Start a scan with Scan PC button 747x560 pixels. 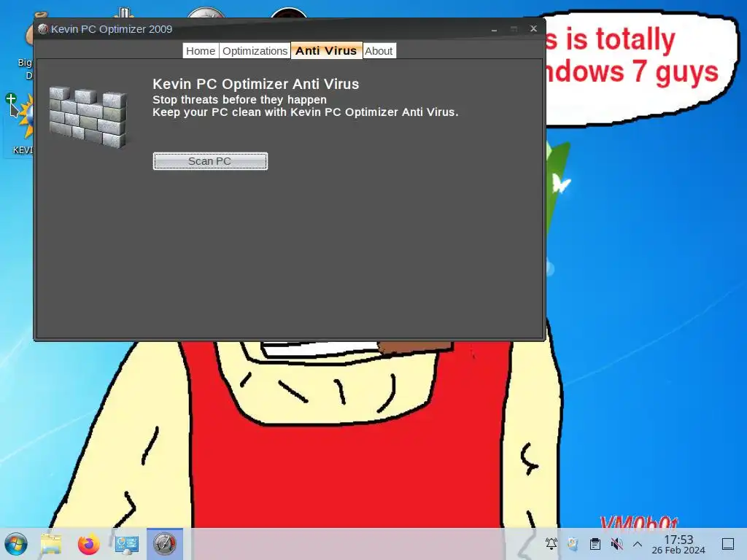coord(210,161)
